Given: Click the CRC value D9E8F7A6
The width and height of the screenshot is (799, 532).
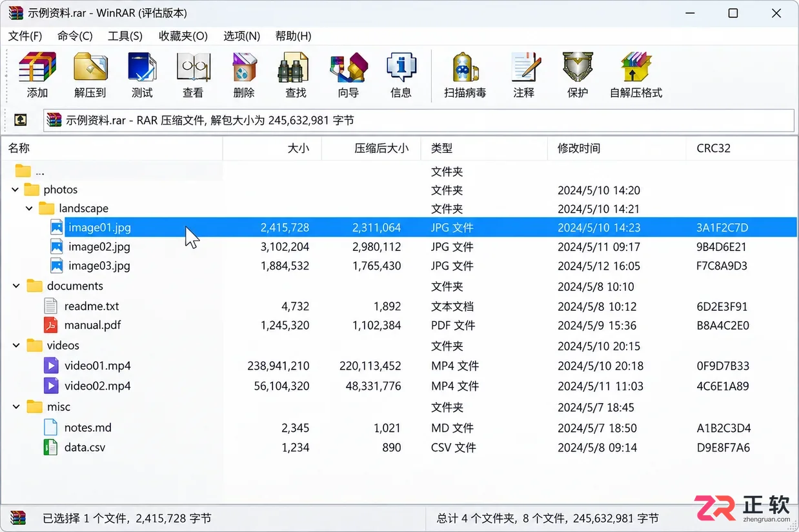Looking at the screenshot, I should tap(723, 448).
